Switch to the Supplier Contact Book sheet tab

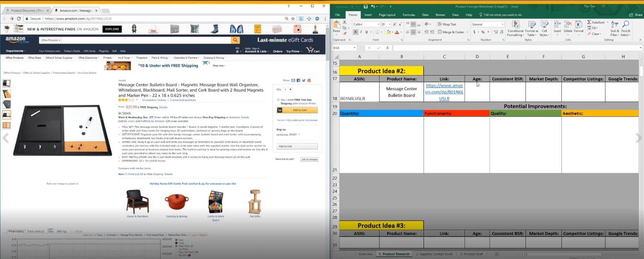pos(434,254)
